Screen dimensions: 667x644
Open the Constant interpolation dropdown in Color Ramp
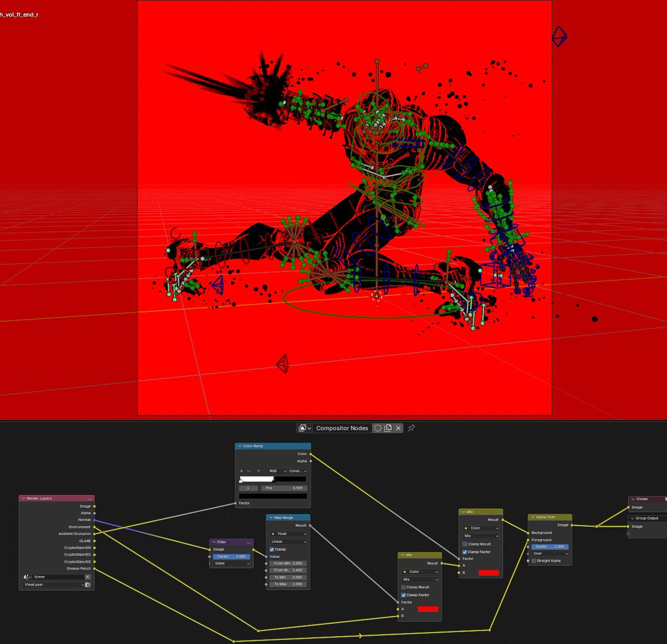pos(297,471)
